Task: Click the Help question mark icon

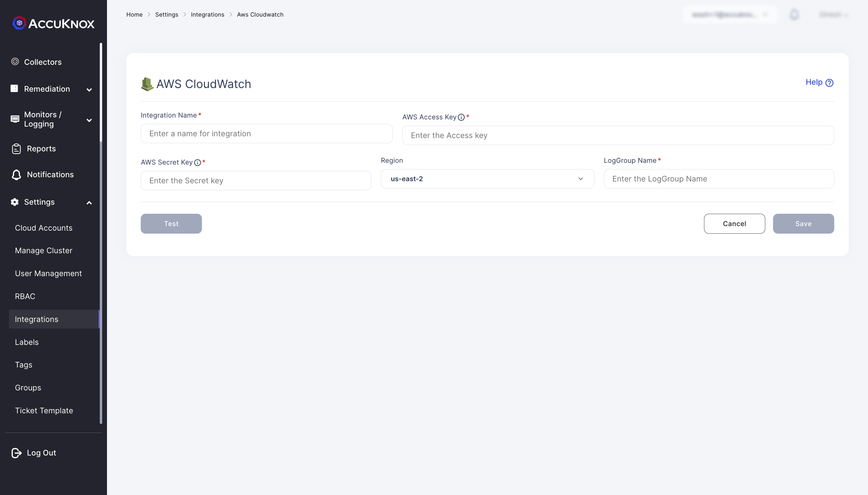Action: pyautogui.click(x=829, y=83)
